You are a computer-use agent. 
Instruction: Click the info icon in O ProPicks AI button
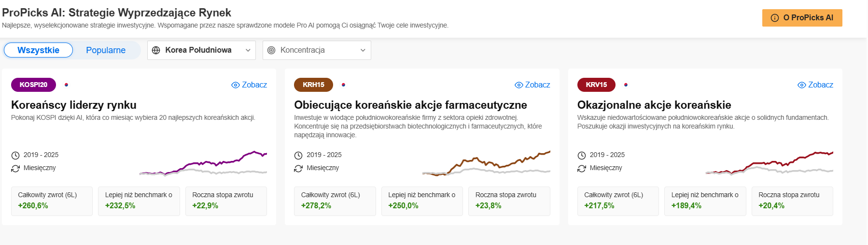[x=775, y=18]
